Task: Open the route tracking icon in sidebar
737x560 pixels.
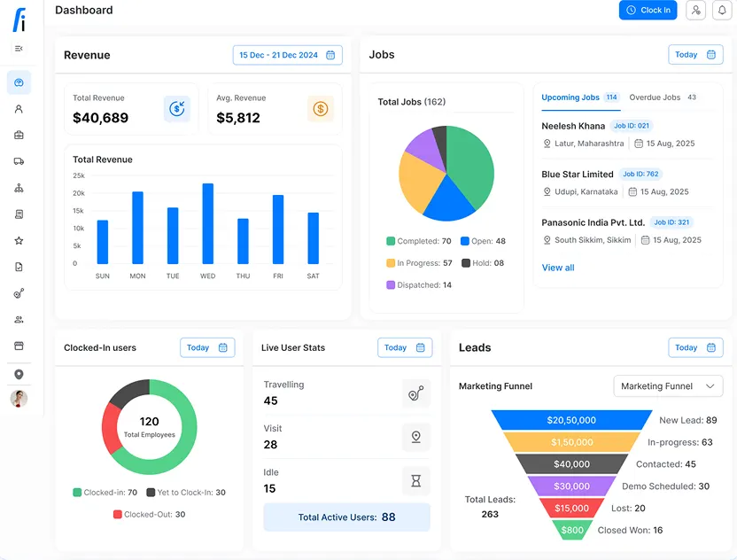Action: click(19, 293)
